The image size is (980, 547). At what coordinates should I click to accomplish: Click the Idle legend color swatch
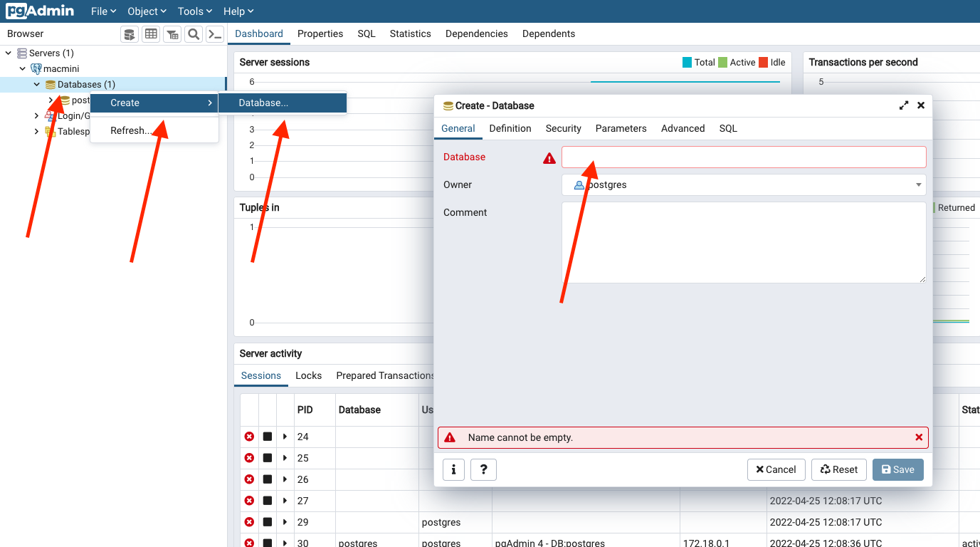tap(763, 62)
